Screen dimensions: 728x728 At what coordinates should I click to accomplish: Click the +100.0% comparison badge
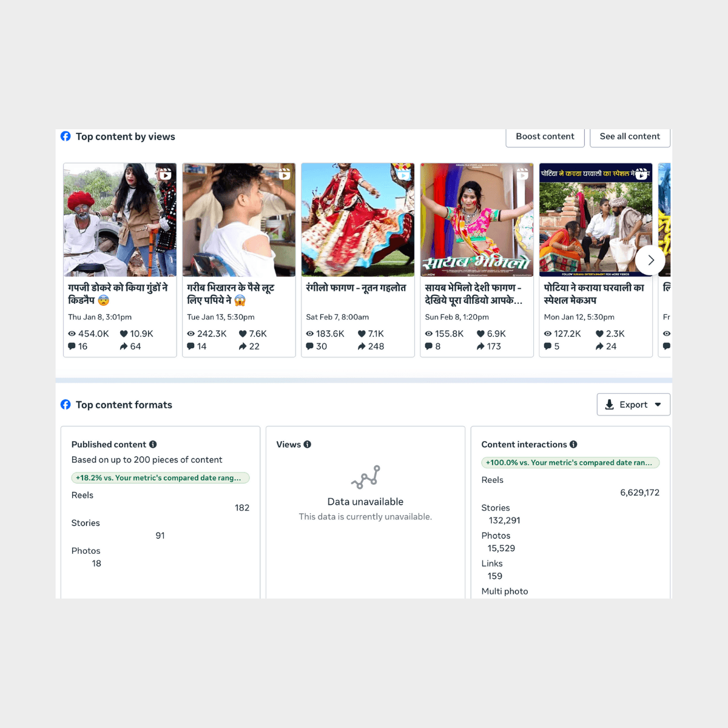pyautogui.click(x=570, y=463)
